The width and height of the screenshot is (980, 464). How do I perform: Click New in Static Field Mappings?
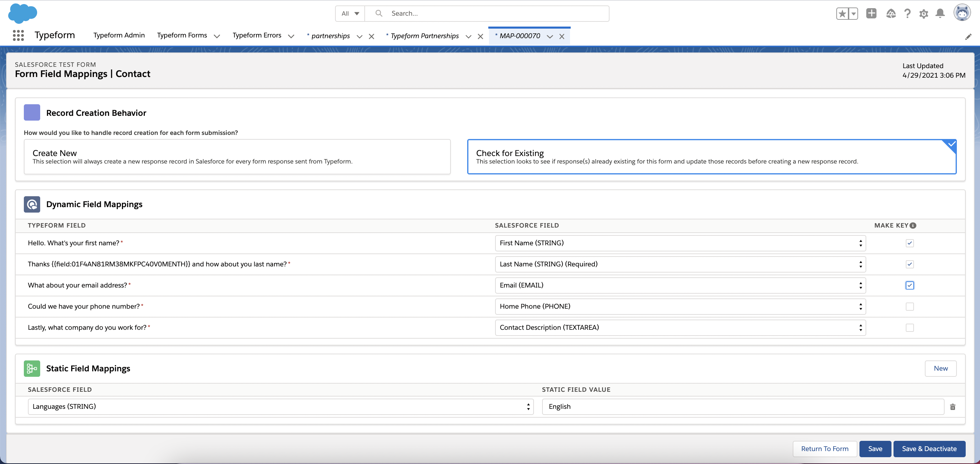(x=941, y=369)
